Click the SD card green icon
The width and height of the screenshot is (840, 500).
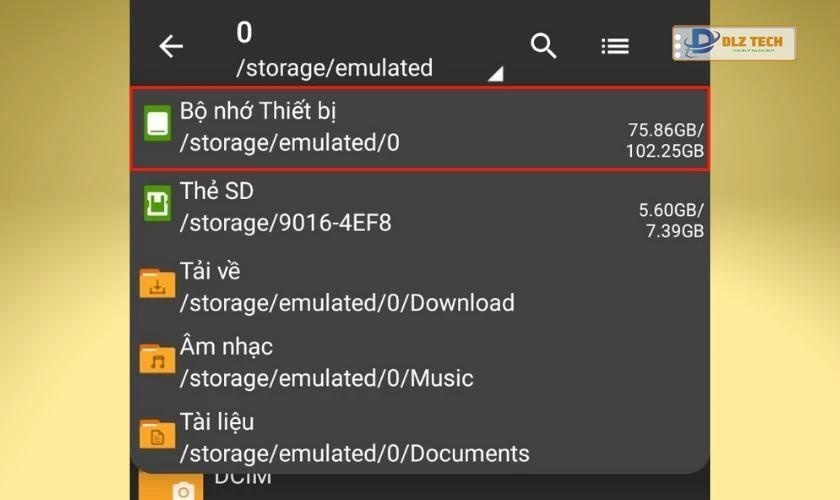tap(157, 206)
